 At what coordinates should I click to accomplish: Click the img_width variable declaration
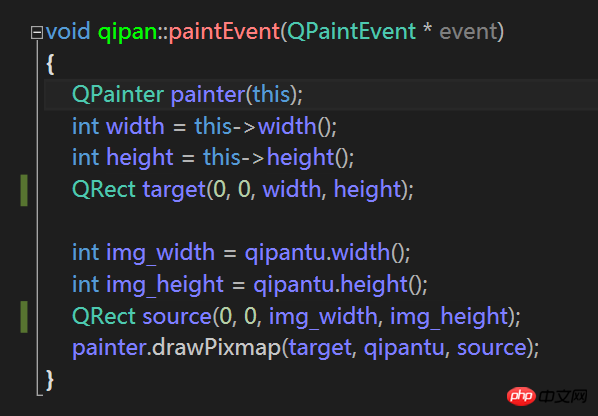coord(161,253)
